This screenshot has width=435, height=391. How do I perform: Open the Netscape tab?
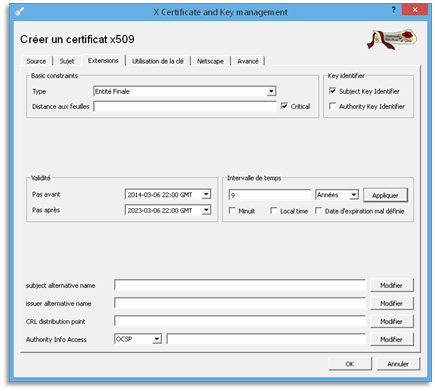pyautogui.click(x=210, y=61)
